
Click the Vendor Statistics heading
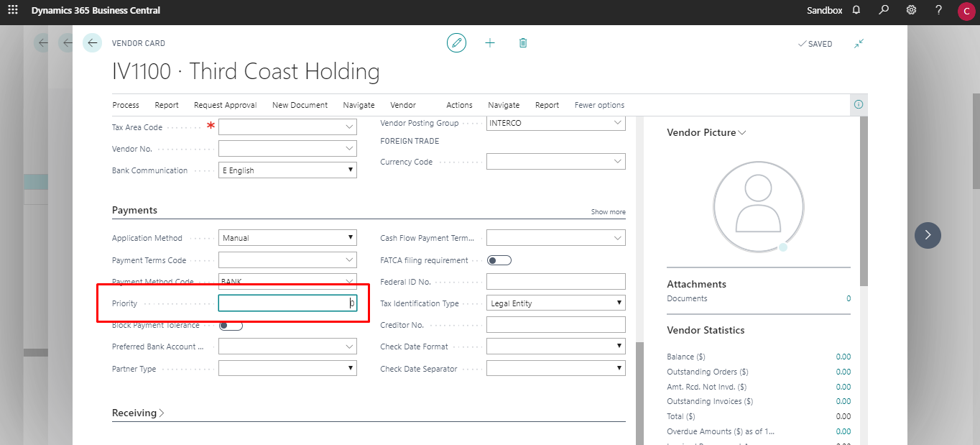coord(706,330)
